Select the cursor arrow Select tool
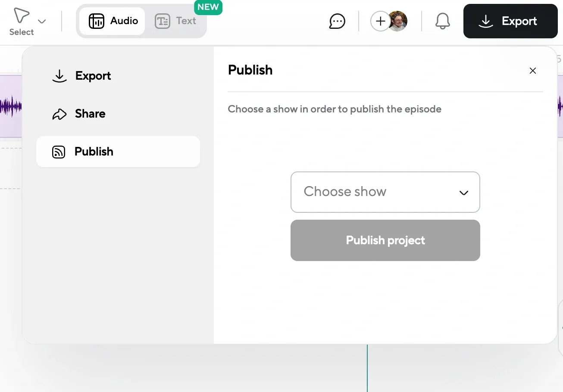Screen dimensions: 563x392 click(x=21, y=16)
